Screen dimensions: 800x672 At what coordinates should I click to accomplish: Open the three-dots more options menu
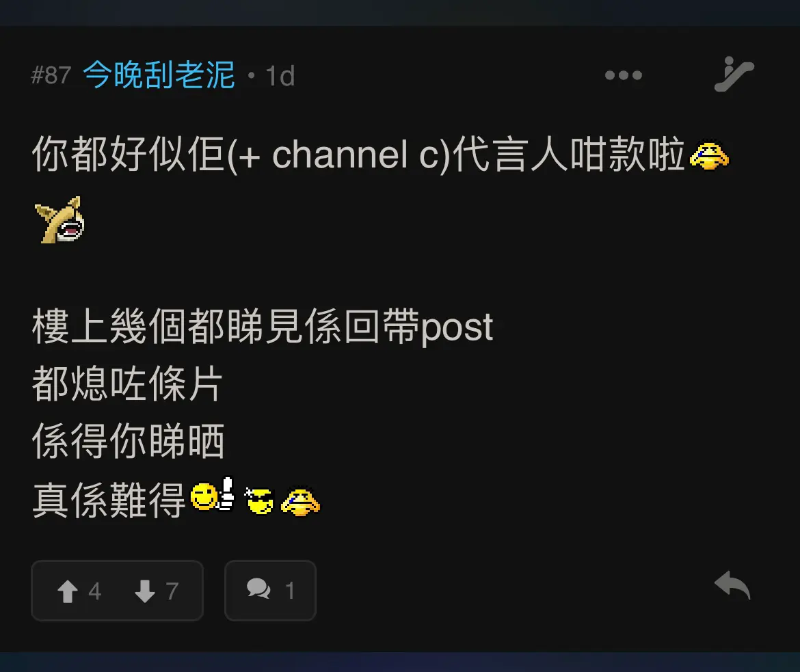pyautogui.click(x=623, y=75)
